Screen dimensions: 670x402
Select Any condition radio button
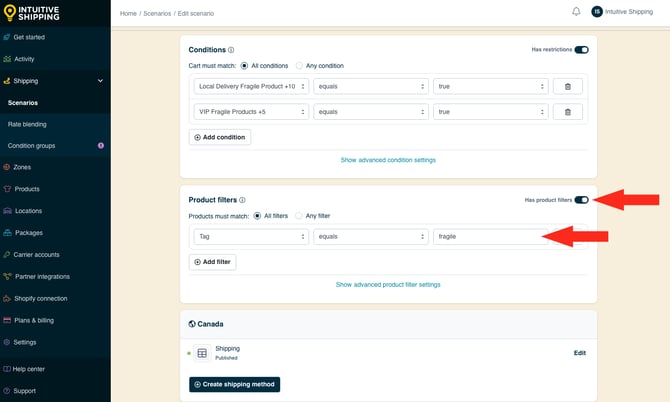pos(299,66)
